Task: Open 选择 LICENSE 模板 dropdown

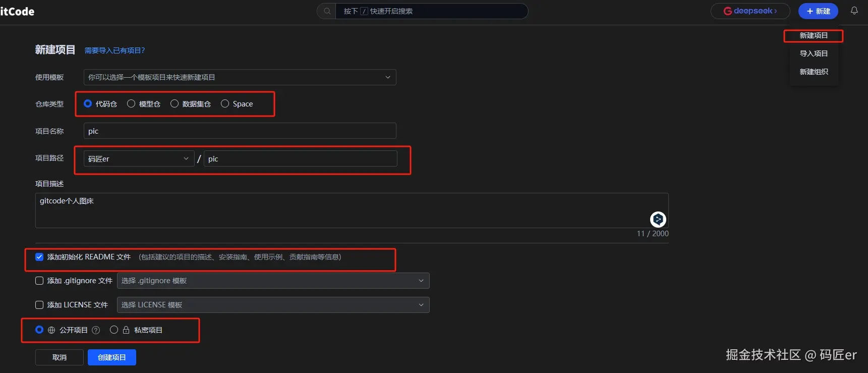Action: pyautogui.click(x=273, y=305)
